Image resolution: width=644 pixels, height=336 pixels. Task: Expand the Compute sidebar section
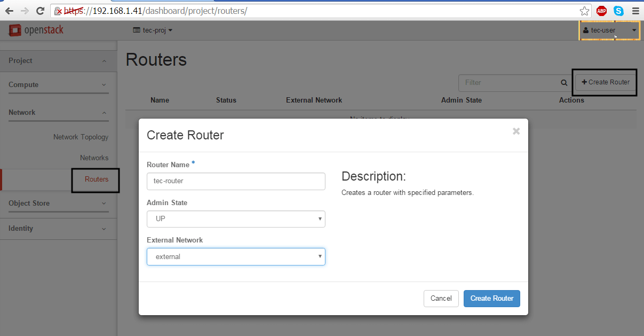pyautogui.click(x=58, y=84)
